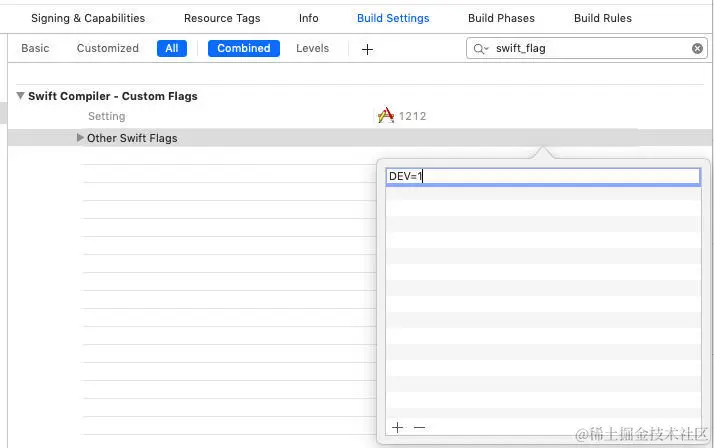Show Basic build settings
This screenshot has width=714, height=448.
coord(35,48)
